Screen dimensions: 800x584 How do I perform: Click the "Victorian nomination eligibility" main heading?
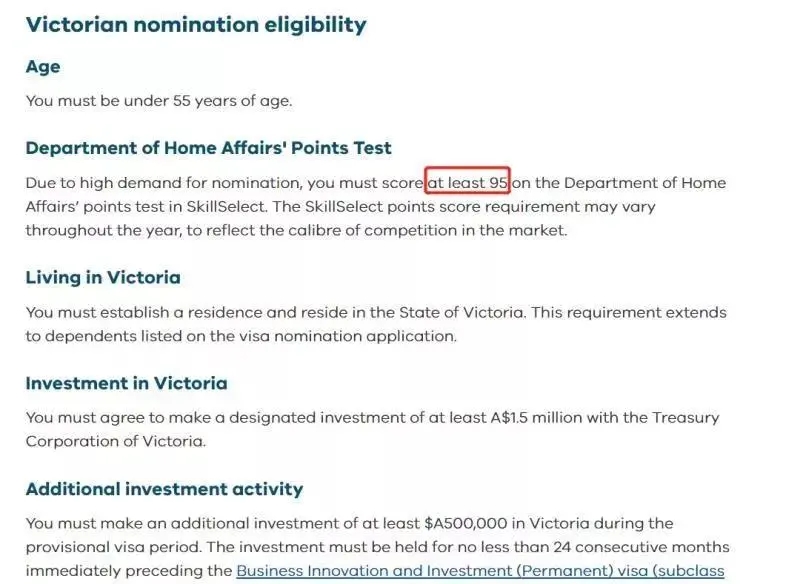196,24
